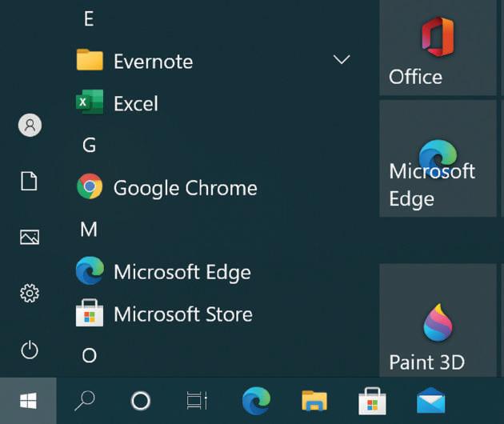
Task: Open Microsoft Store from the taskbar
Action: (372, 402)
